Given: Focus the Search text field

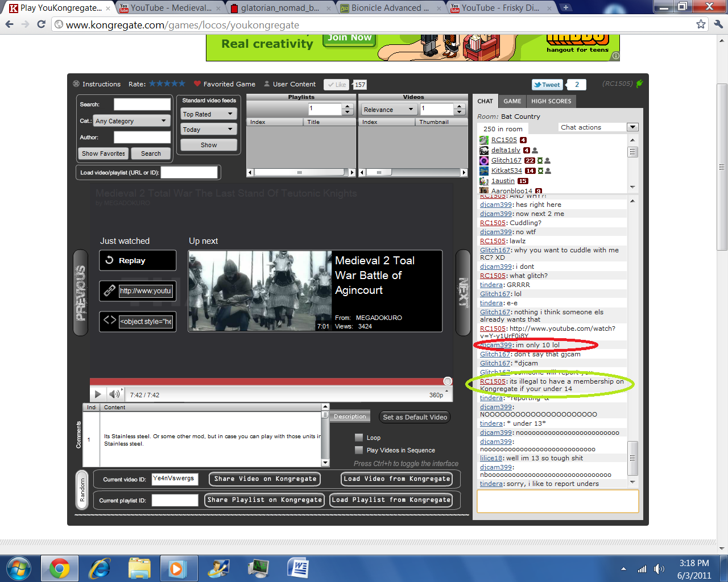Looking at the screenshot, I should coord(142,104).
